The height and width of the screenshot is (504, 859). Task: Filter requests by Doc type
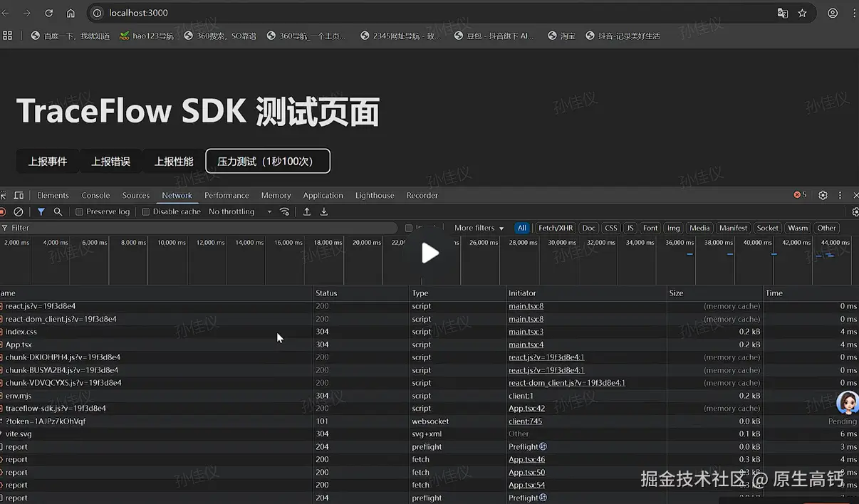click(588, 228)
